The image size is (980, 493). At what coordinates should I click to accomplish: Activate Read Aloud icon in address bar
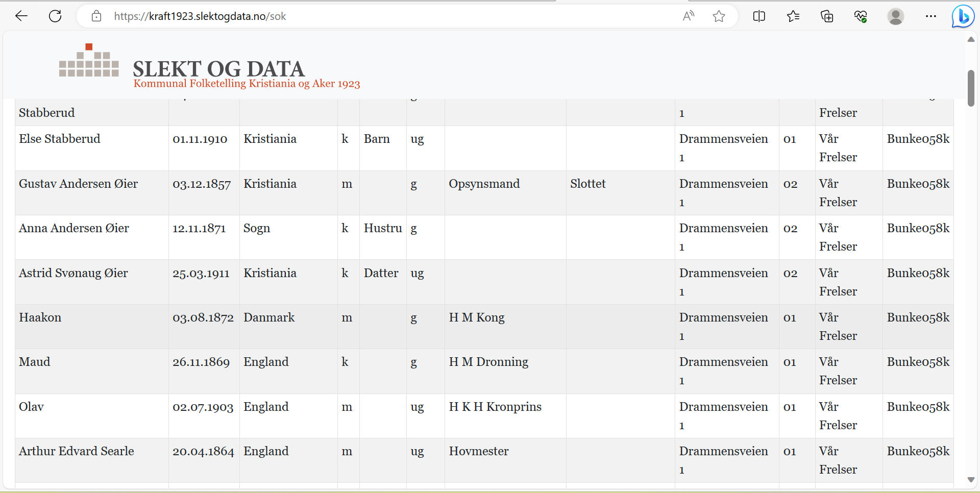click(689, 16)
